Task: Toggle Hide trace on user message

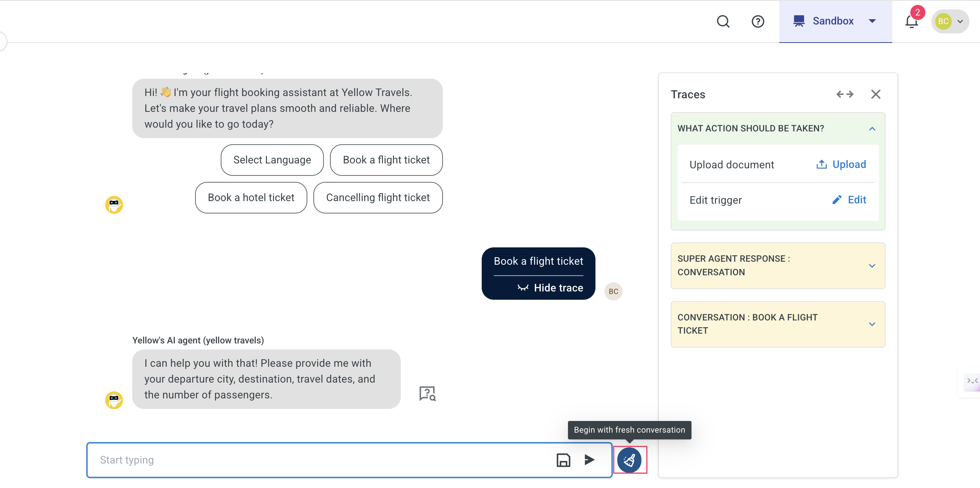Action: pos(550,288)
